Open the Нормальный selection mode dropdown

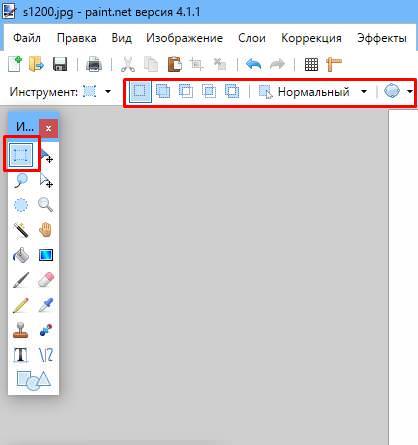pos(364,91)
